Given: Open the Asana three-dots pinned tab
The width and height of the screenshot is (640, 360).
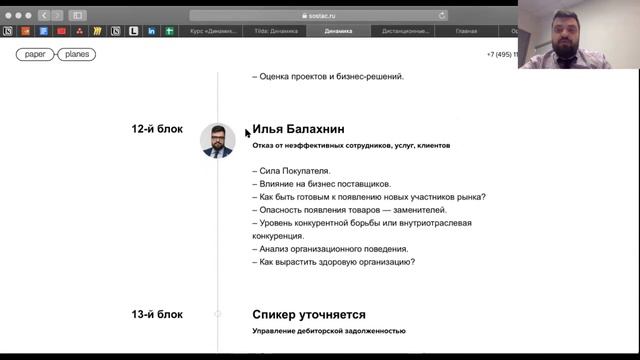Looking at the screenshot, I should 80,31.
